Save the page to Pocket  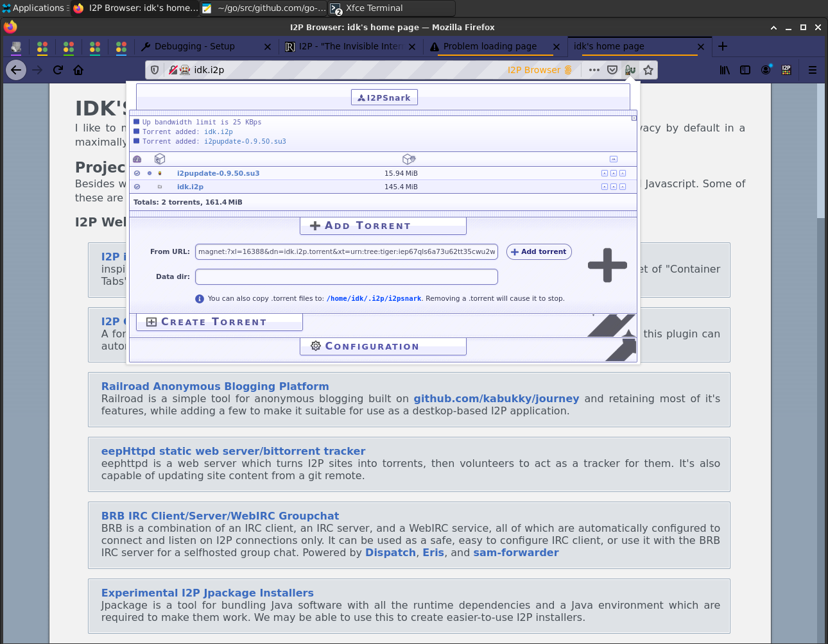612,70
